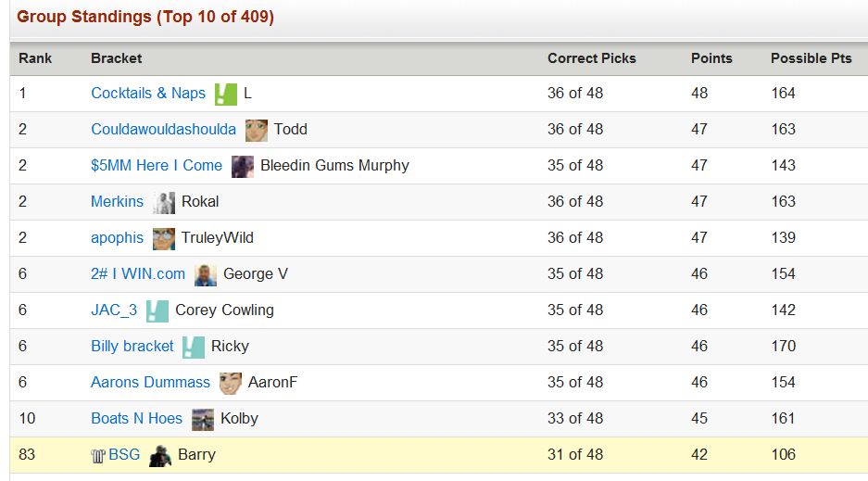
Task: Click TruleyWild's sunglasses avatar
Action: point(164,238)
